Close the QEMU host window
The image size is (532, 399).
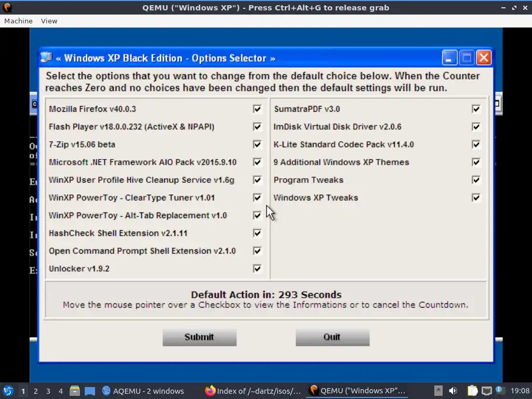click(x=525, y=7)
